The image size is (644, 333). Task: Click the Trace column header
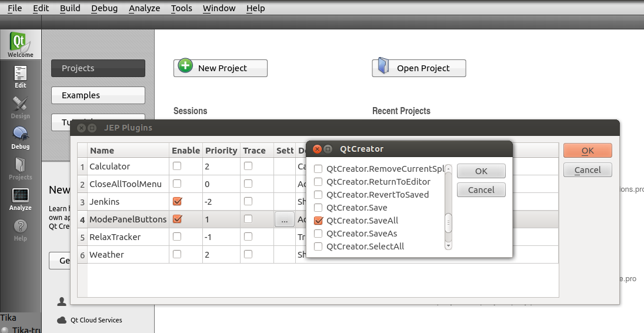pyautogui.click(x=257, y=151)
